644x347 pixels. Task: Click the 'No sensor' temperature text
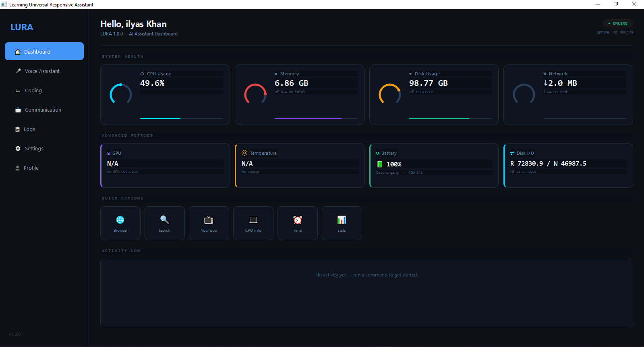[251, 172]
